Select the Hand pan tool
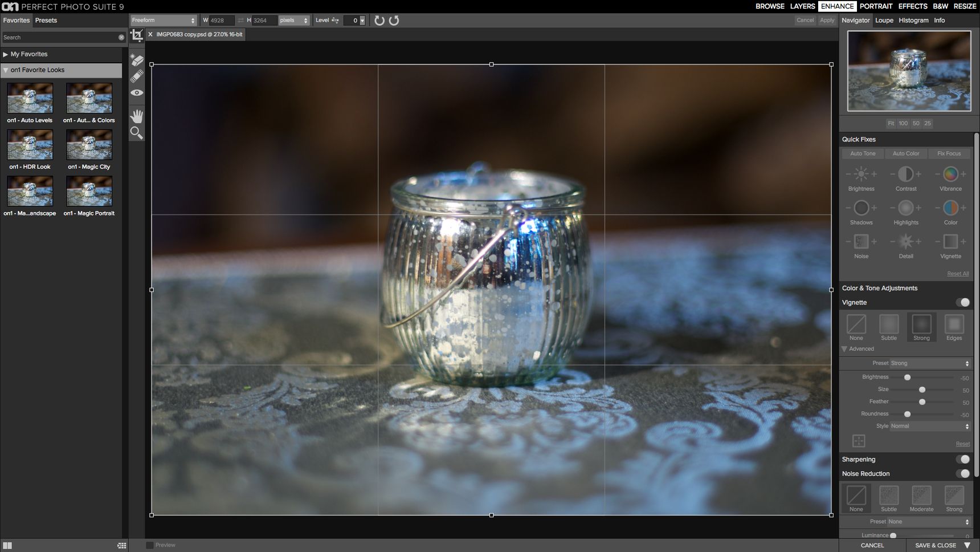The width and height of the screenshot is (980, 552). [x=137, y=116]
